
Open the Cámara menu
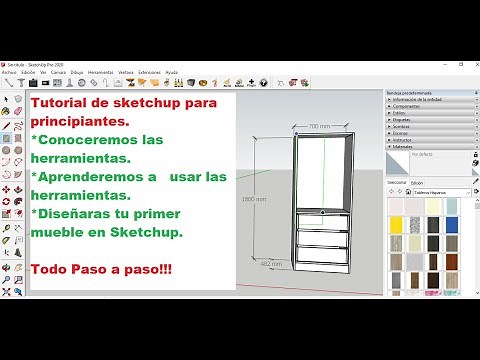tap(58, 72)
